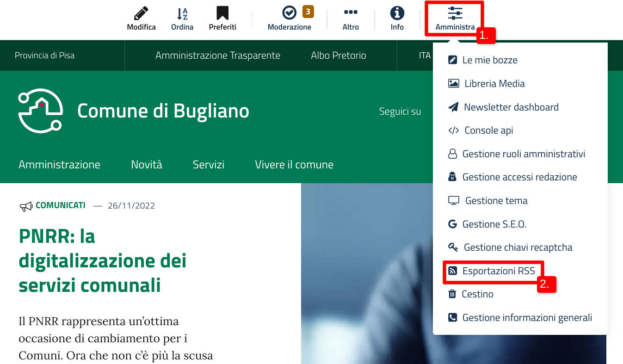Open the Servizi navigation tab
Image resolution: width=623 pixels, height=364 pixels.
(209, 165)
